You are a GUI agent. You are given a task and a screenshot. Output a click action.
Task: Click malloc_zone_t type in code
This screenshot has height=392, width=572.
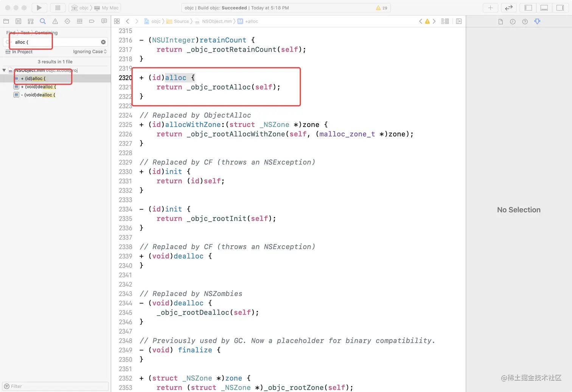tap(347, 134)
